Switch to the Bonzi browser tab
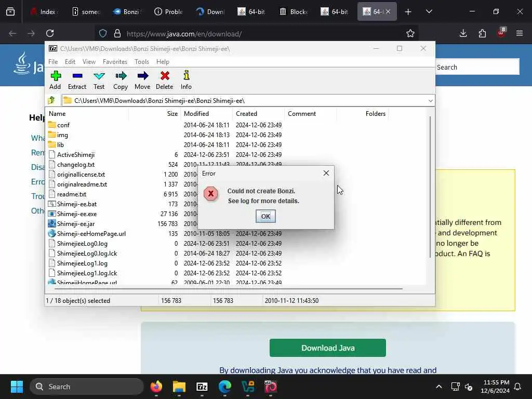The width and height of the screenshot is (532, 399). pos(127,11)
